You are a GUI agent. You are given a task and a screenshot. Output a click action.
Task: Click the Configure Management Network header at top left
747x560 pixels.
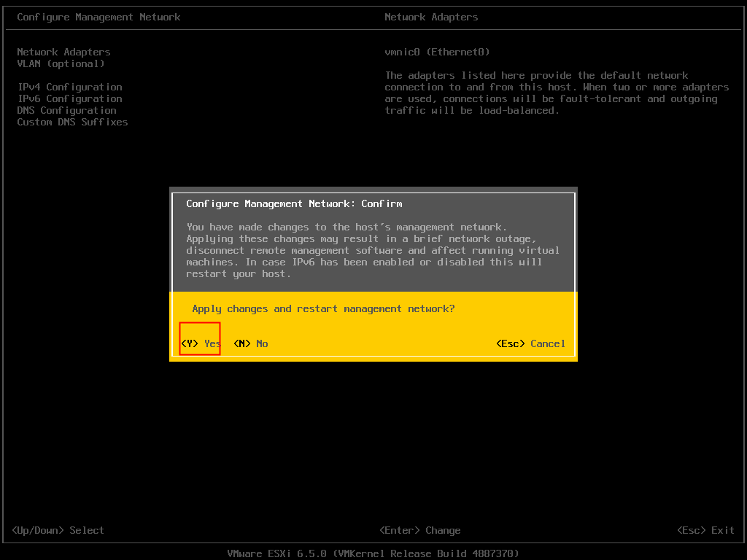click(98, 17)
